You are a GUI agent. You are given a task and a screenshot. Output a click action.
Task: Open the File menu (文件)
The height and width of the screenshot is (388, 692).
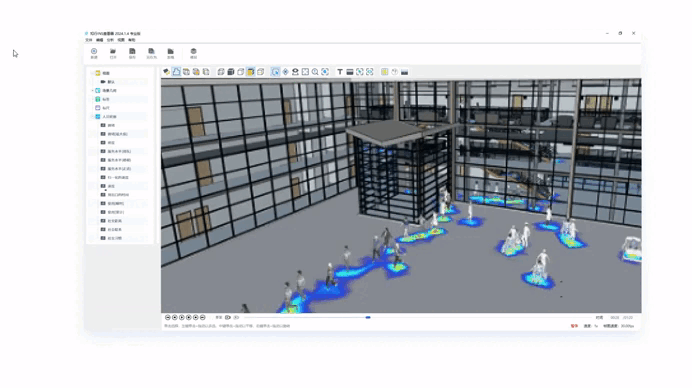click(89, 40)
